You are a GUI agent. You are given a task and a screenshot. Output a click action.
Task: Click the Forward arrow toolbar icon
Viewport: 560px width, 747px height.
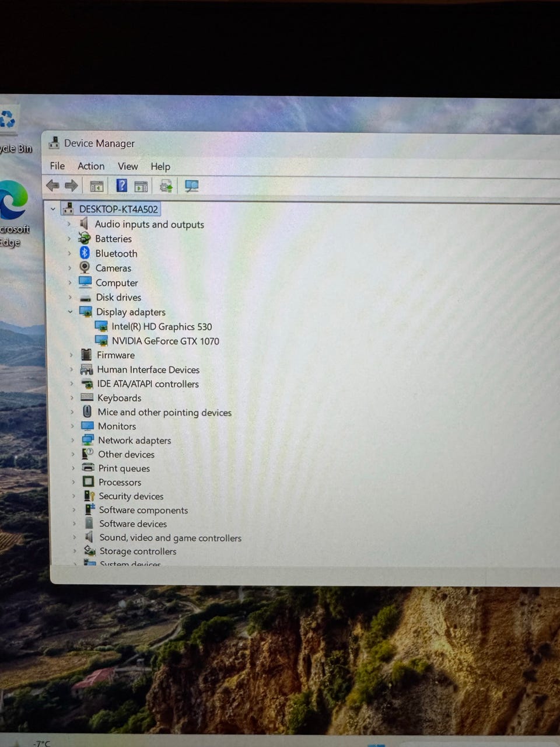(x=71, y=186)
